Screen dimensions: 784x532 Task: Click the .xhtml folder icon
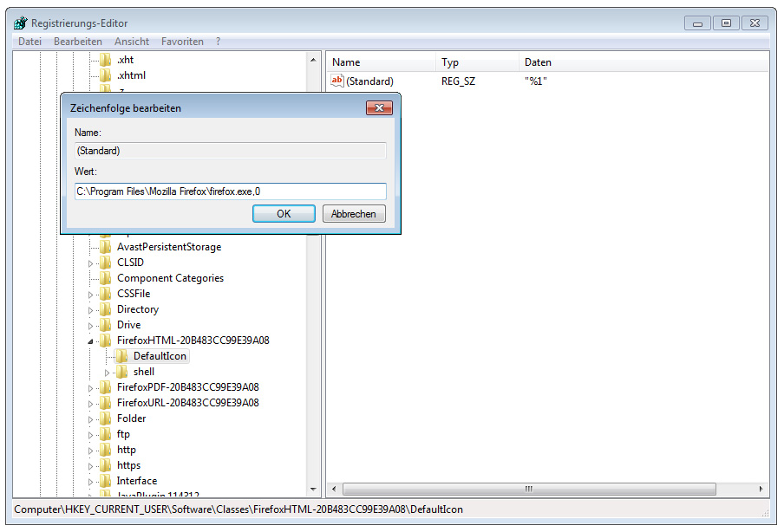click(x=106, y=75)
